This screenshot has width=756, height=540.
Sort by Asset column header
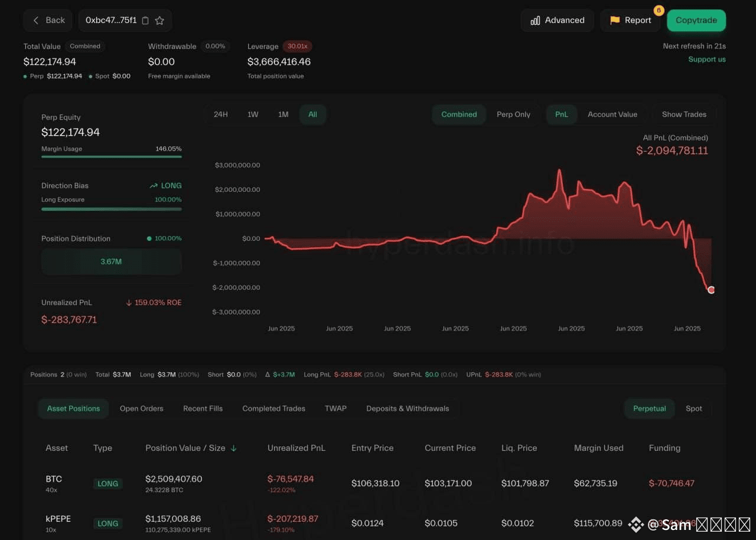point(57,448)
